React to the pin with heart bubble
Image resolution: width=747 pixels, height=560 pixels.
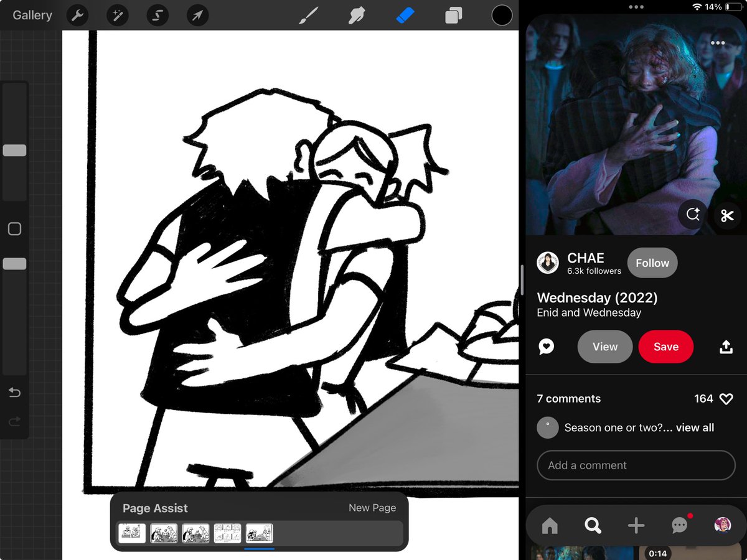(x=547, y=347)
